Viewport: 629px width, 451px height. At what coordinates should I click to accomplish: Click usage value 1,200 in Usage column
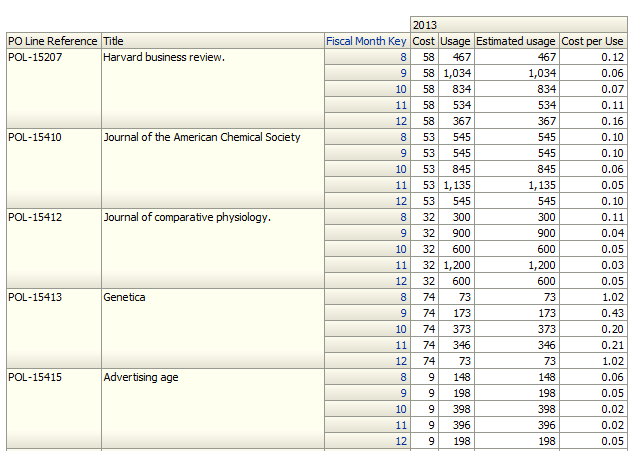(x=456, y=265)
